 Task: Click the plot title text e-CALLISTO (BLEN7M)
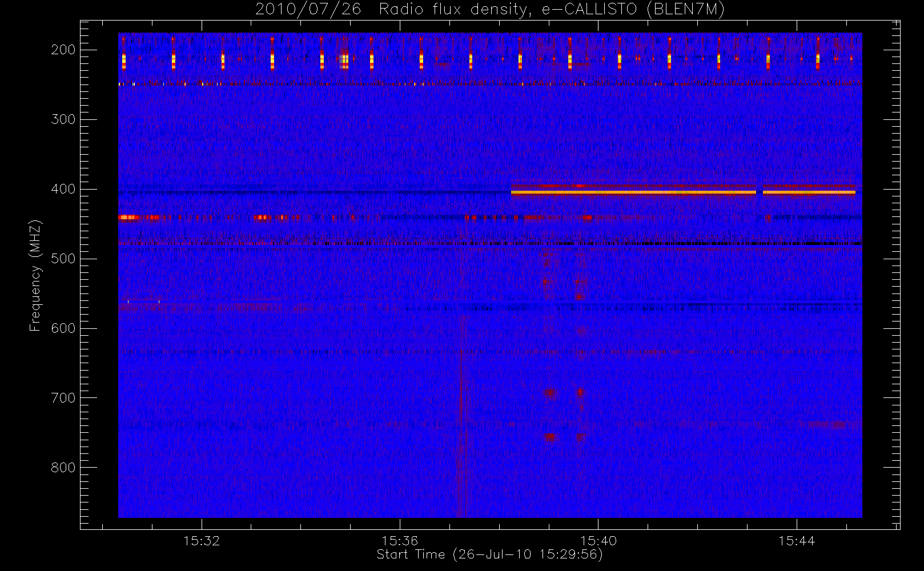(x=633, y=10)
